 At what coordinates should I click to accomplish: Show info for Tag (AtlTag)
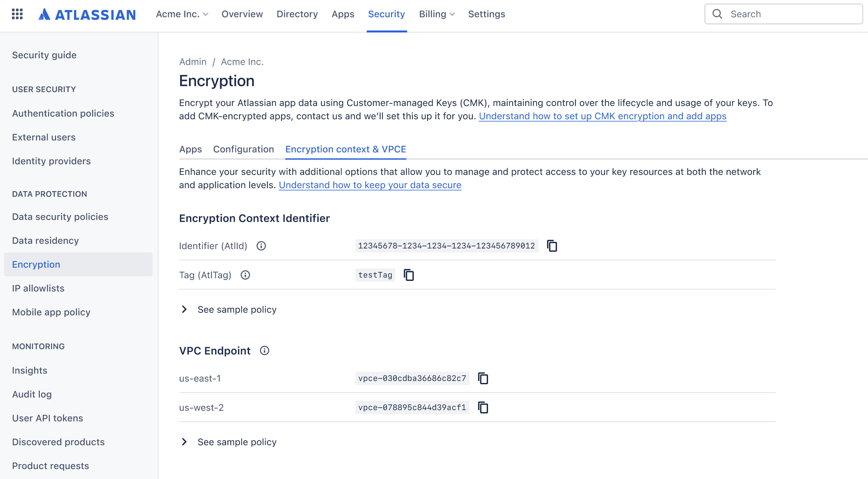click(245, 275)
